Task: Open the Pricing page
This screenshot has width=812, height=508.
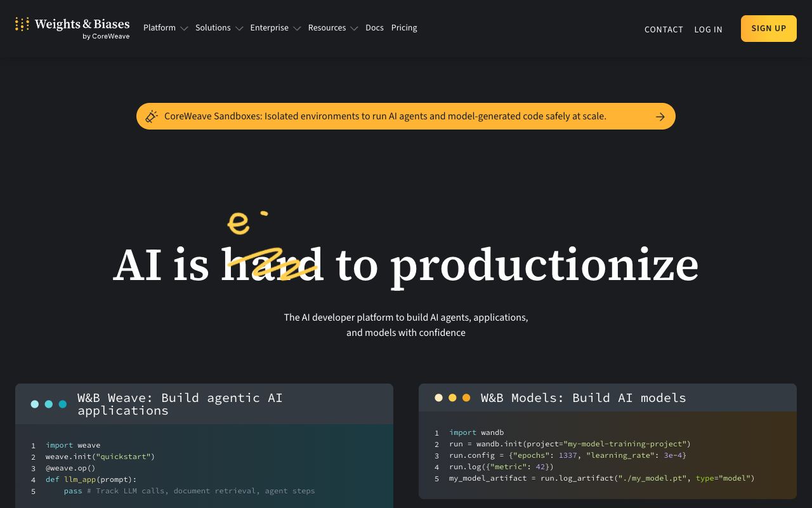Action: click(x=404, y=28)
